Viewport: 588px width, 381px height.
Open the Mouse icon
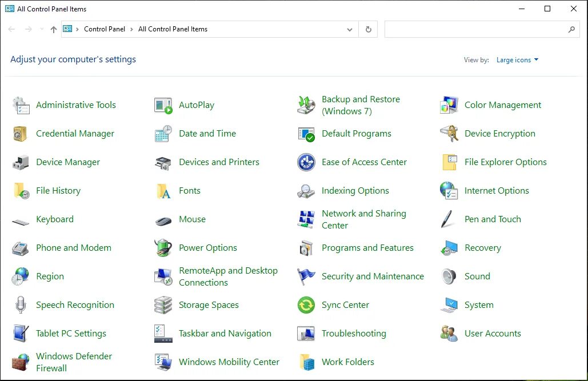163,221
